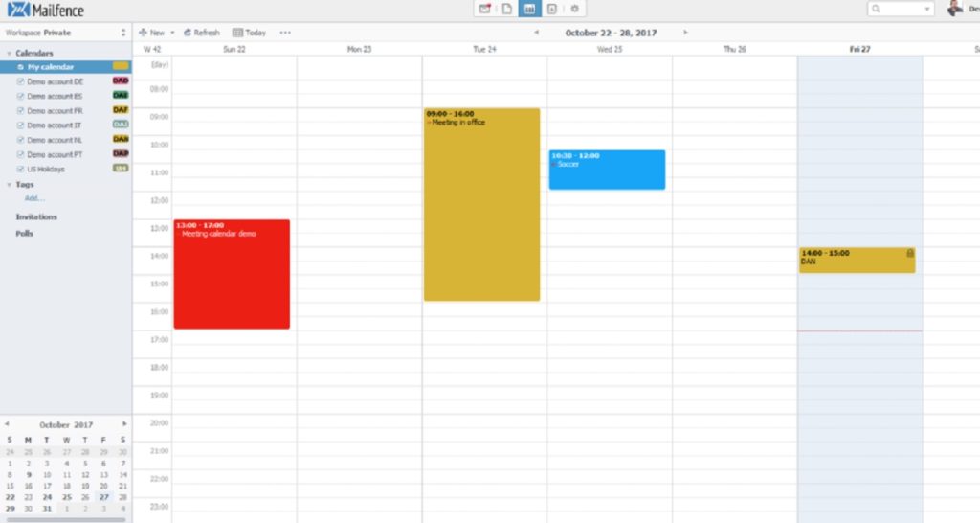Open the Contacts icon in top bar

(552, 9)
